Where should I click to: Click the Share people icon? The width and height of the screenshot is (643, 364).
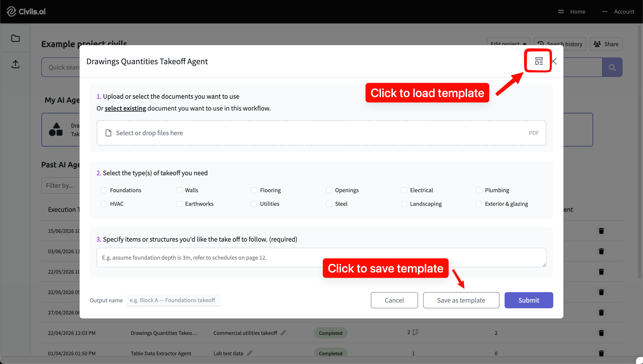pos(597,44)
